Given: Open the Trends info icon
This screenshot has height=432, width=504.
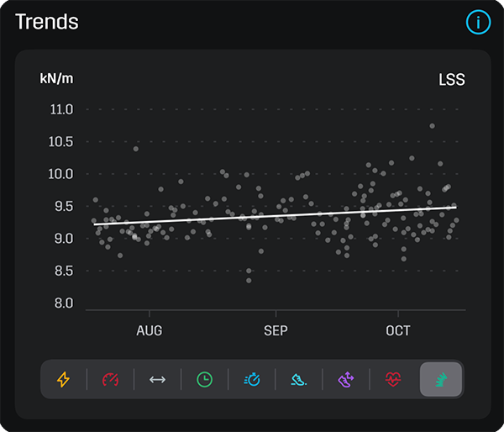Looking at the screenshot, I should tap(478, 22).
